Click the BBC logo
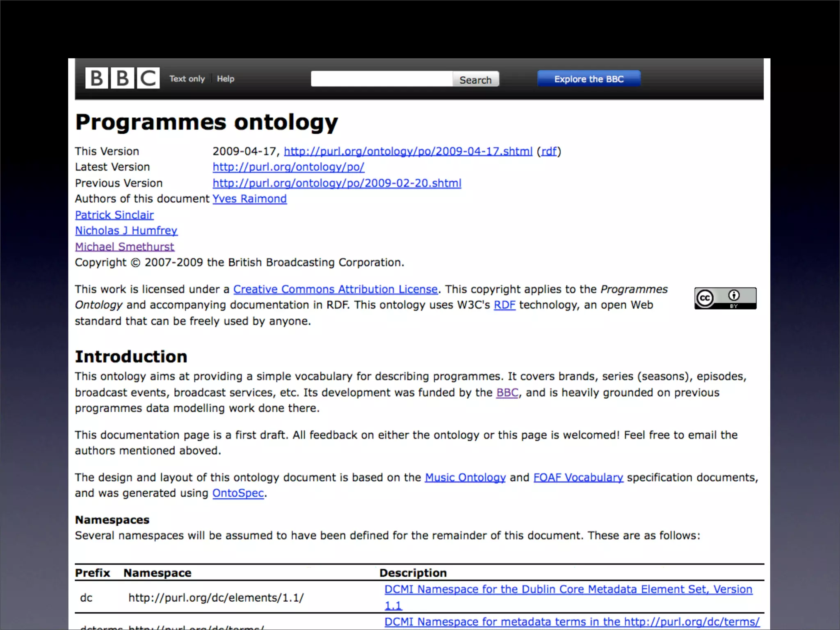This screenshot has height=630, width=840. click(x=122, y=78)
